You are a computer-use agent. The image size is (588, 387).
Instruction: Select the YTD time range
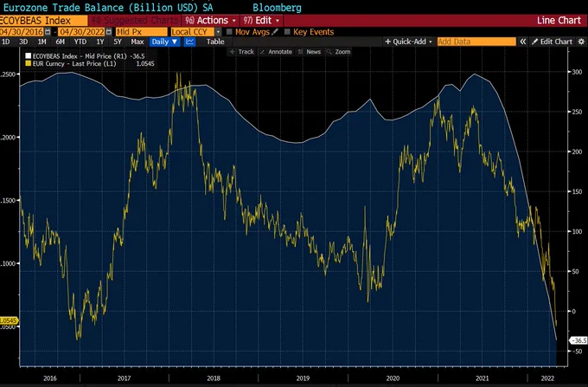(80, 42)
